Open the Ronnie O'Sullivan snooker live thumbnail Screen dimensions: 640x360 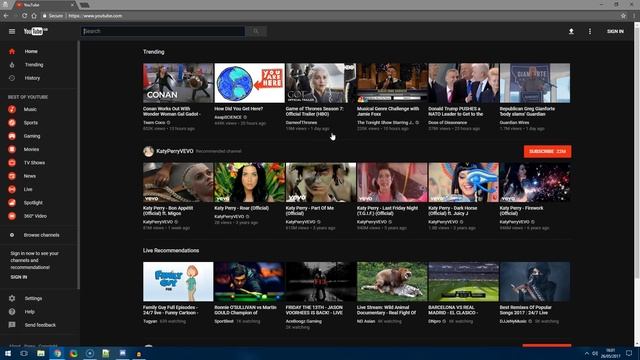coord(249,282)
